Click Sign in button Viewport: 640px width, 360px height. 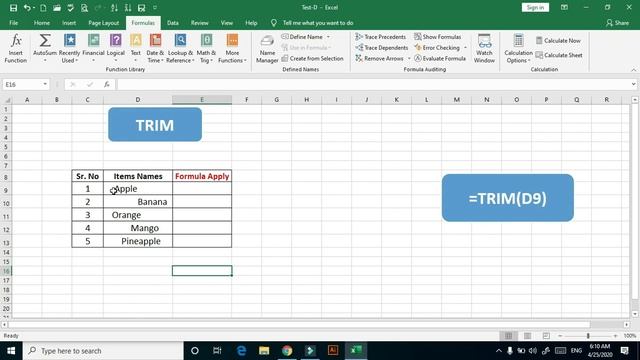point(535,7)
